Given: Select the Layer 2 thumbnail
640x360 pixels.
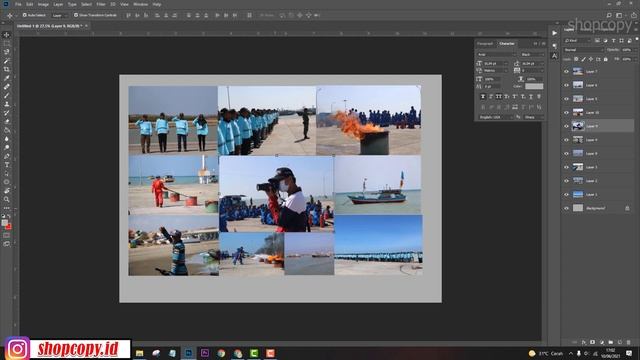Looking at the screenshot, I should [578, 180].
